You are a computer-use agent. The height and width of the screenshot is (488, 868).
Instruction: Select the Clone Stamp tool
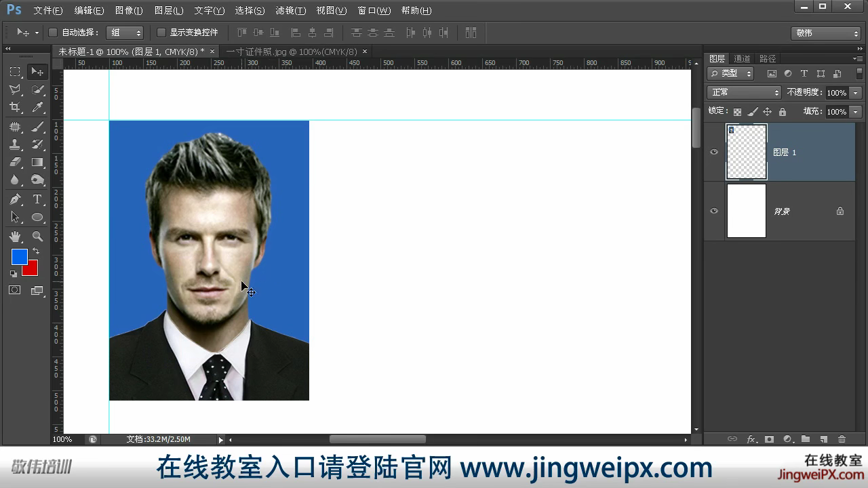coord(15,144)
